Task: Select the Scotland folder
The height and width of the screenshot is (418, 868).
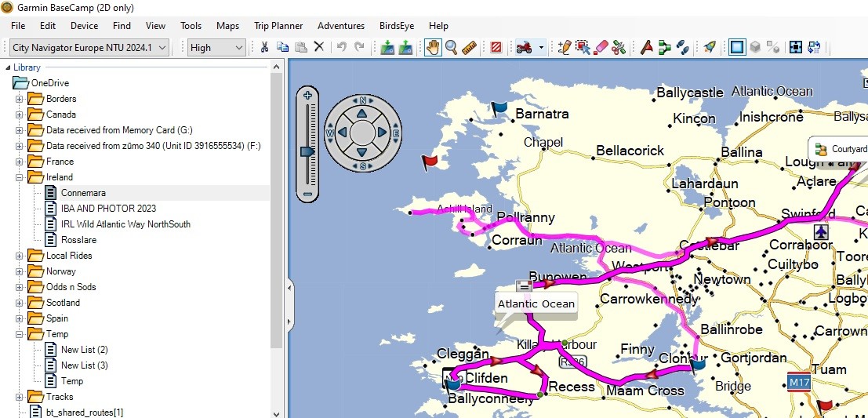Action: tap(63, 303)
